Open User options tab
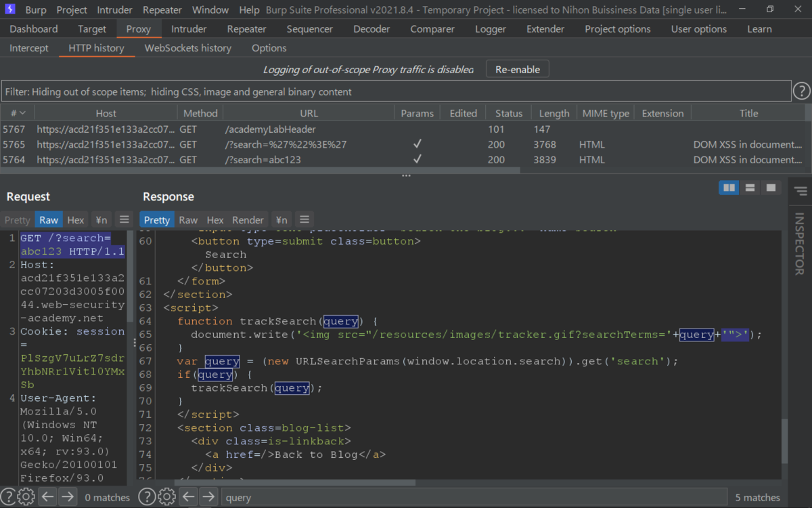The image size is (812, 508). [x=699, y=29]
